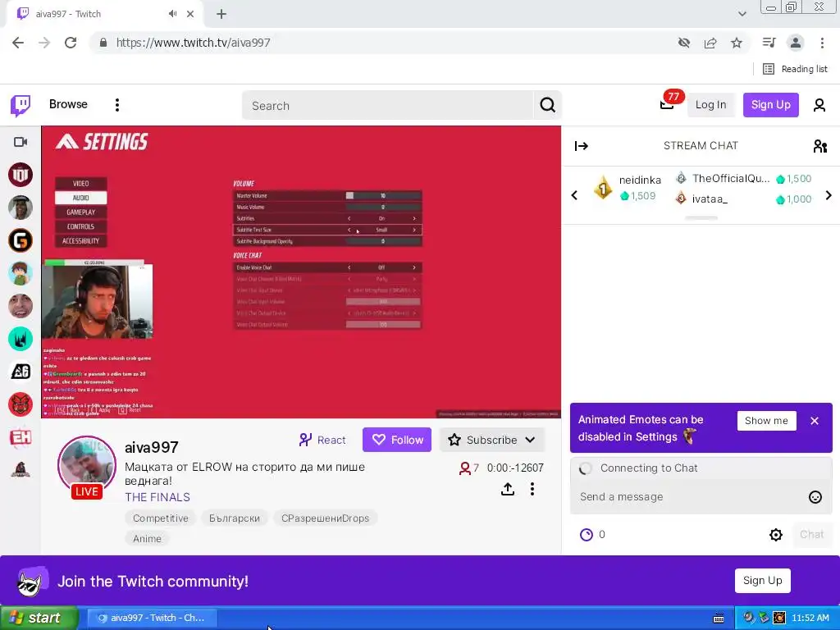The image size is (840, 630).
Task: Open the user profile icon in Twitch header
Action: (819, 105)
